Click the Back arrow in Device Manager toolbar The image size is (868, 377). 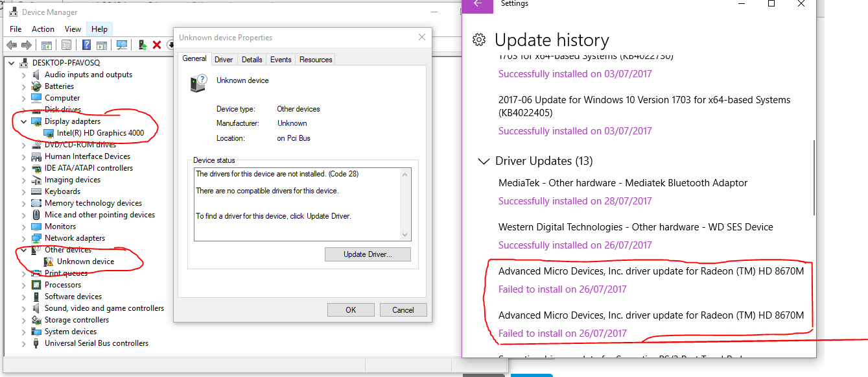11,45
